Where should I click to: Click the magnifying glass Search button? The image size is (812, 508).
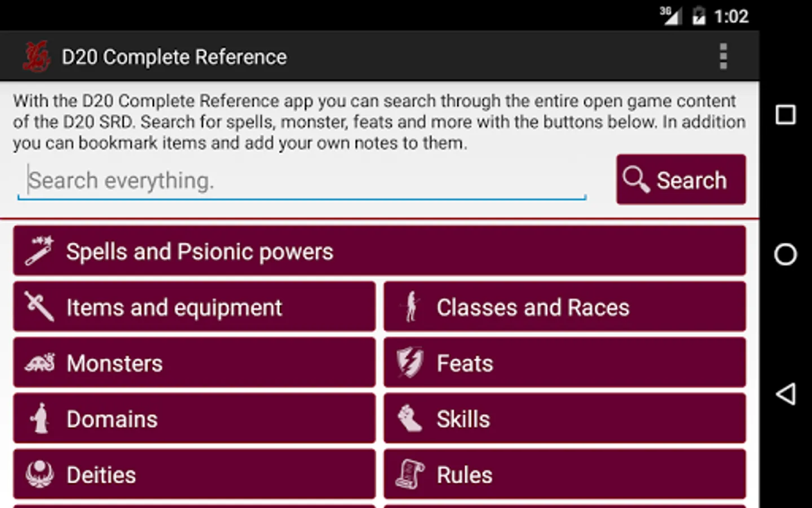[x=681, y=179]
